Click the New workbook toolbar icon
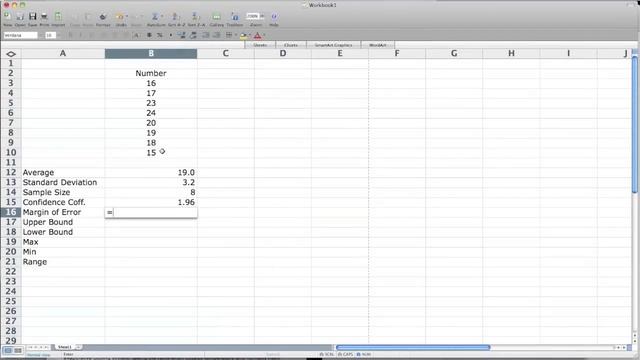This screenshot has height=360, width=640. pyautogui.click(x=7, y=16)
